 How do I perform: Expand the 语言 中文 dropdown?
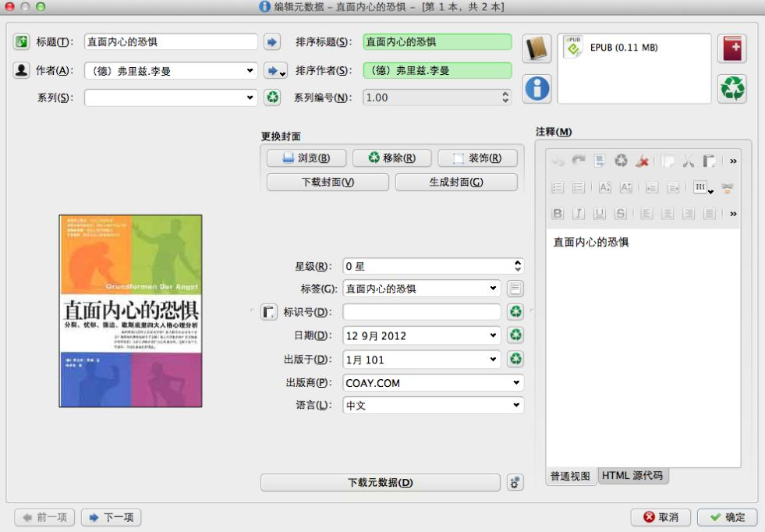(516, 405)
